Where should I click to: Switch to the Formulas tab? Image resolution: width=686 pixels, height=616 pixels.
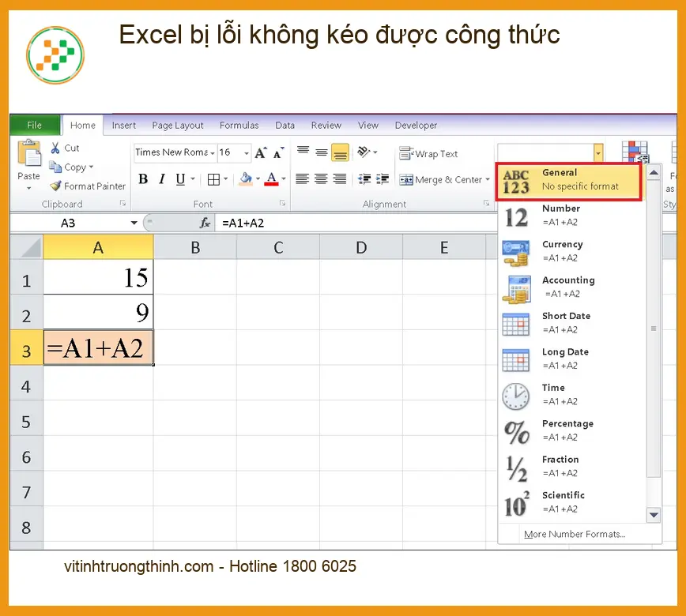pos(239,126)
